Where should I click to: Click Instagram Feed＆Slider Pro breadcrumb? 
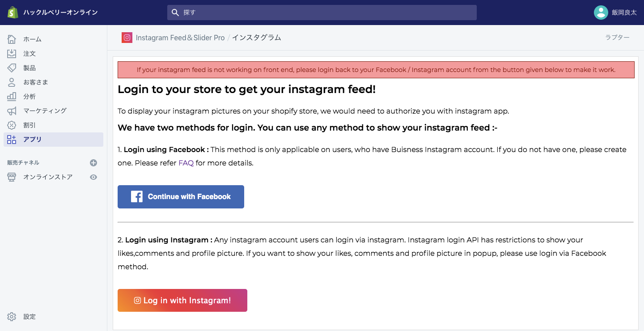pyautogui.click(x=180, y=38)
